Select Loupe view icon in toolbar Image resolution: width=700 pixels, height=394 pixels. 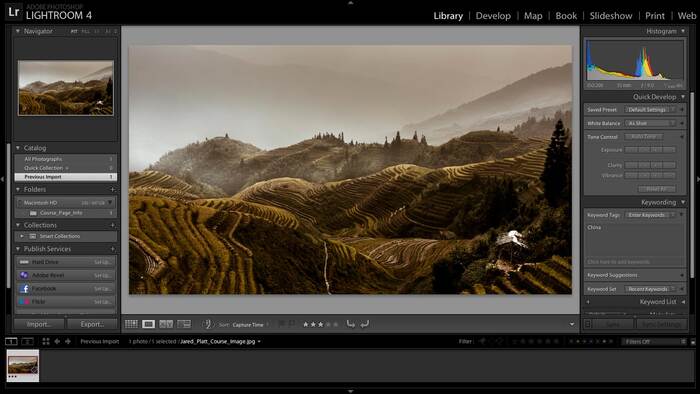[148, 324]
